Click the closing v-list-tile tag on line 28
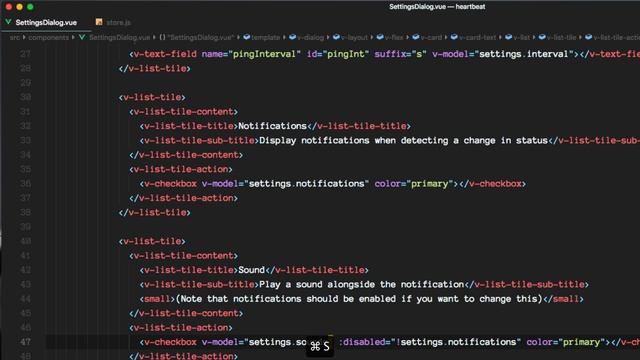Viewport: 640px width, 360px height. [x=154, y=69]
